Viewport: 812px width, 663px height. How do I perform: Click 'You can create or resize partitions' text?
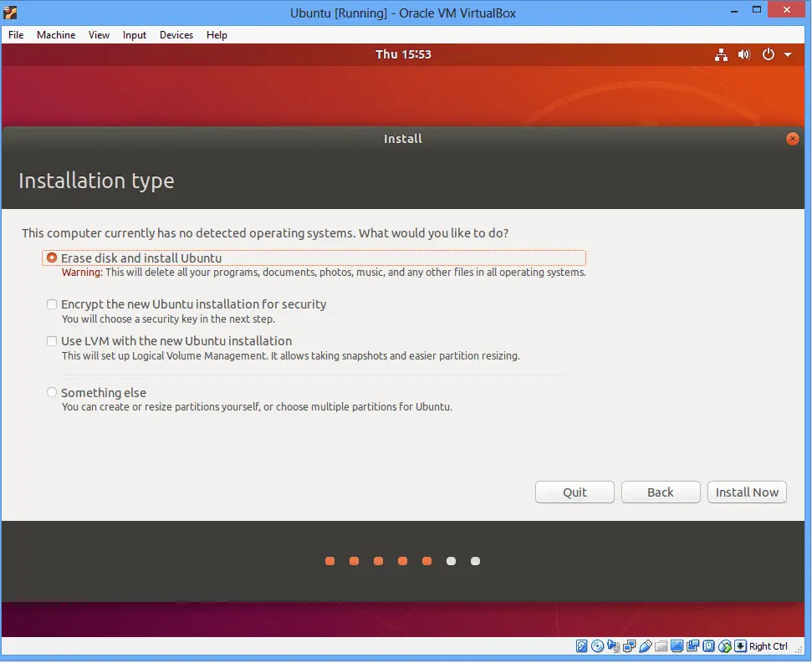257,407
